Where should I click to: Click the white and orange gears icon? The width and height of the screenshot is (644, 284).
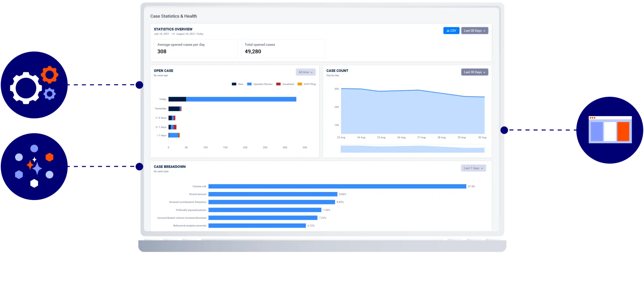click(x=34, y=85)
